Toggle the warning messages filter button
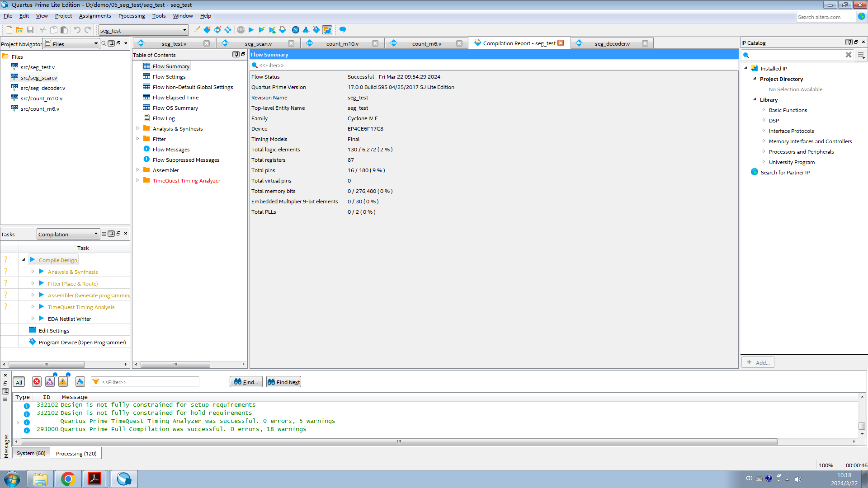Screen dimensions: 868x488 63,382
